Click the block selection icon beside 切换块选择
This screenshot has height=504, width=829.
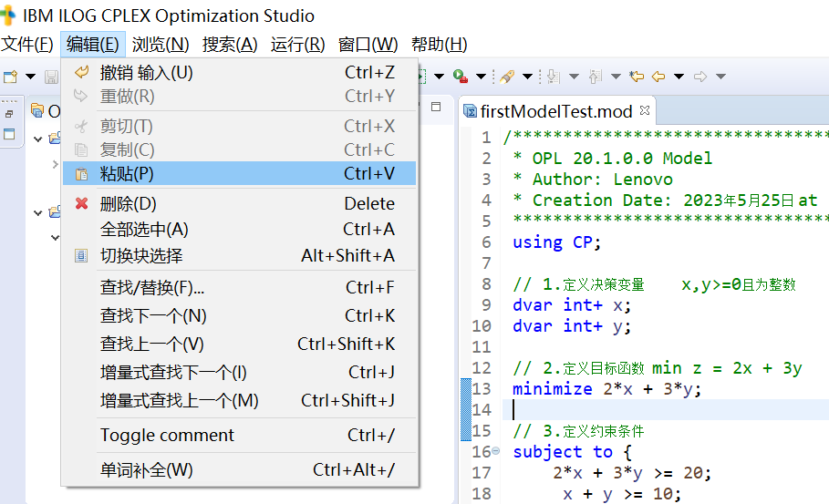coord(81,256)
